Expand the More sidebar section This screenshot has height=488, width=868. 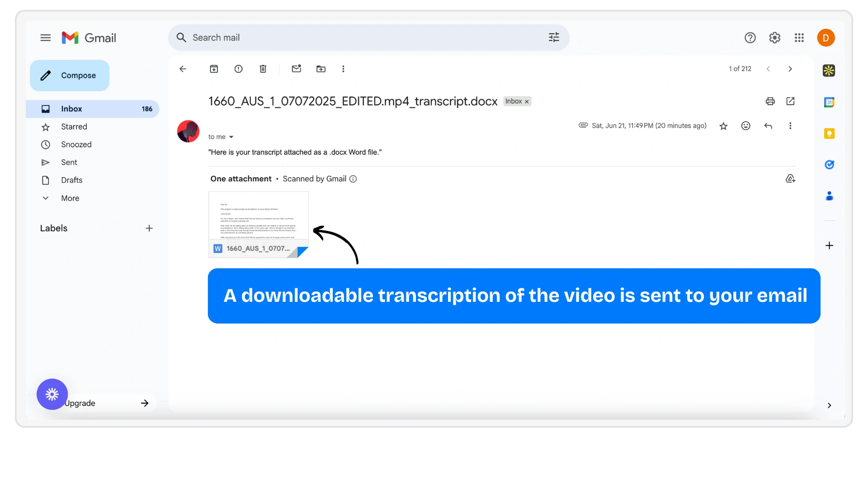tap(70, 198)
